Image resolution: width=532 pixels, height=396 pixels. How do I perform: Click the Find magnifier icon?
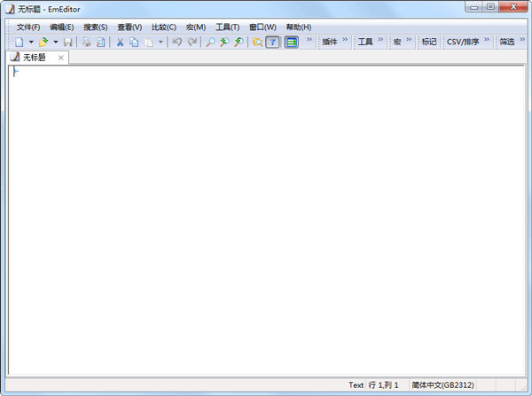coord(210,42)
